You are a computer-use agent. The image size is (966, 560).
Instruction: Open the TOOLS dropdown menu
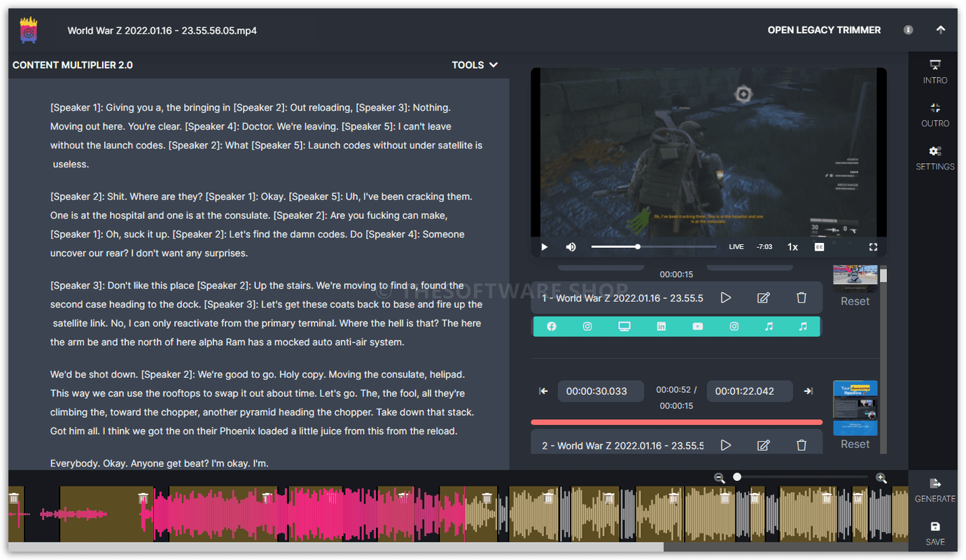click(475, 65)
